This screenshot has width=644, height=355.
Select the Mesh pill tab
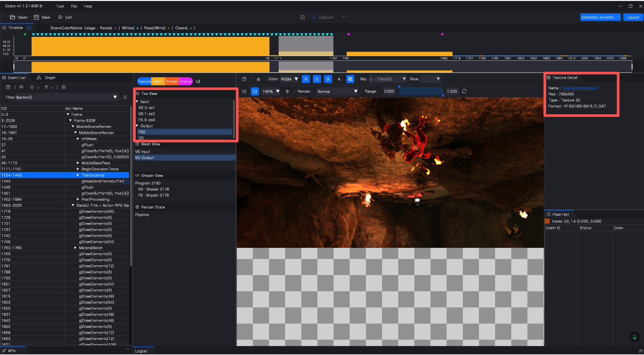click(158, 82)
